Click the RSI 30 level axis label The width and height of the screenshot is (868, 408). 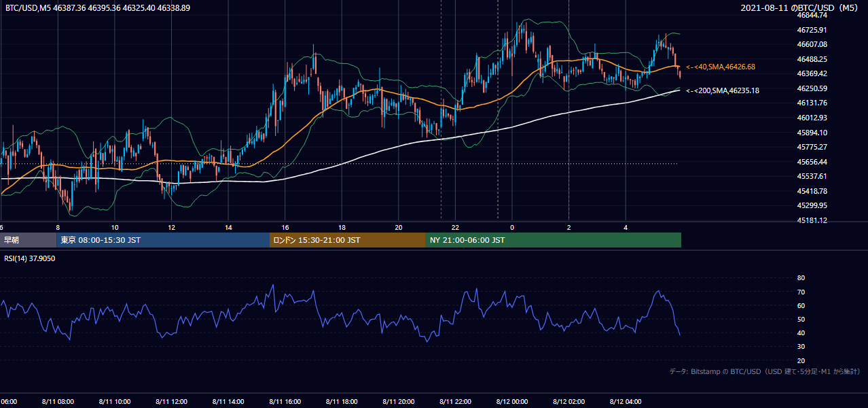point(801,347)
